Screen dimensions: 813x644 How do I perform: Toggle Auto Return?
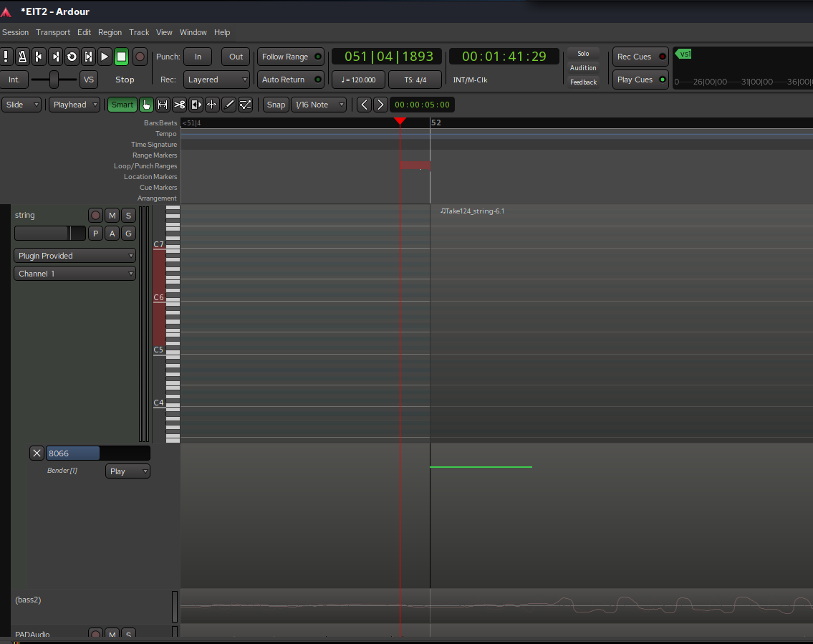coord(291,80)
